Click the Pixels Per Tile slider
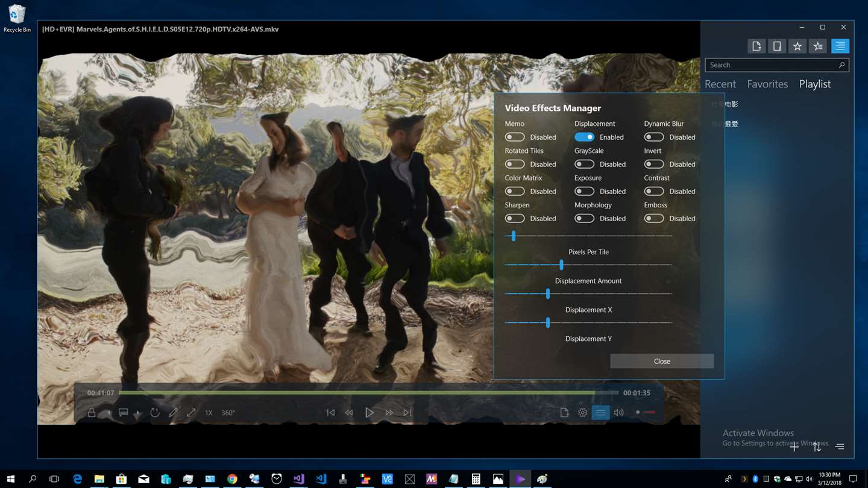The height and width of the screenshot is (488, 868). (x=588, y=236)
